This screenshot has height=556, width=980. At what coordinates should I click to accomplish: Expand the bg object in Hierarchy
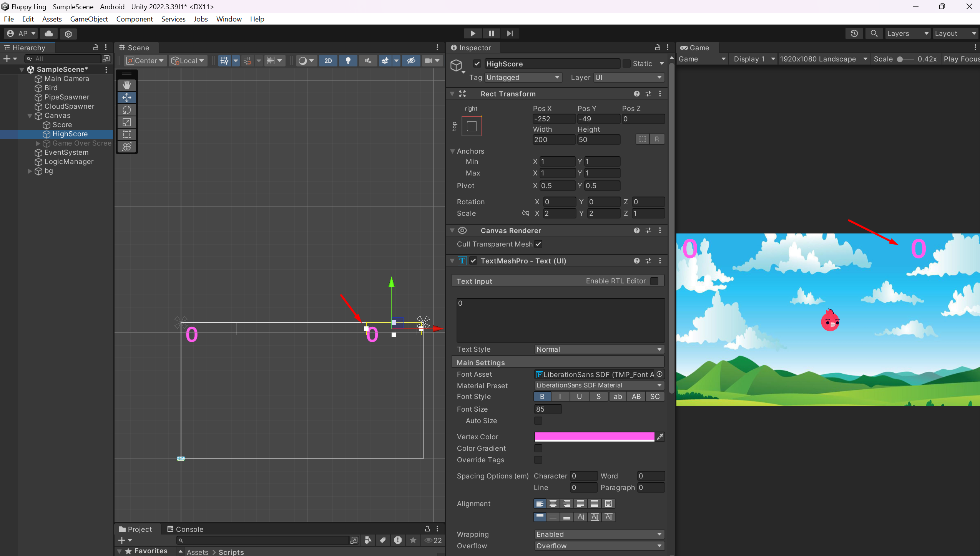click(30, 171)
